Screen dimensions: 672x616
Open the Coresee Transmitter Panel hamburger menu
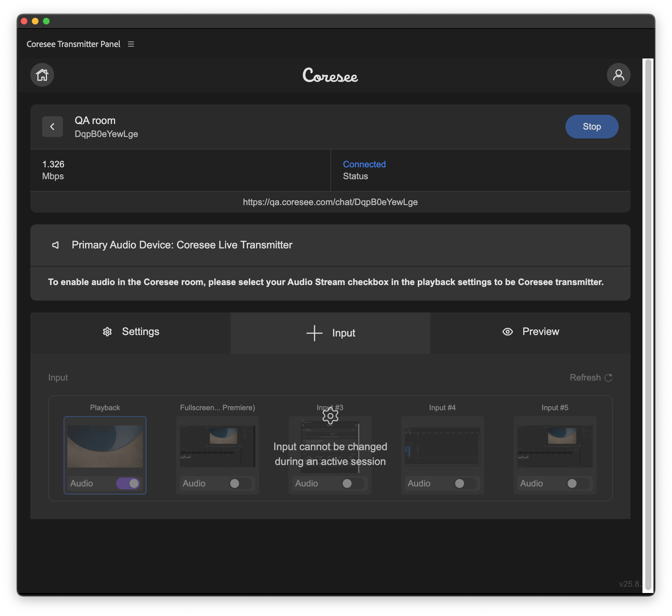131,44
